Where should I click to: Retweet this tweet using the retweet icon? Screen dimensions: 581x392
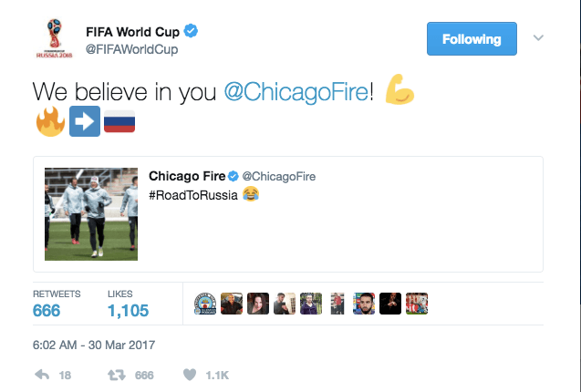click(x=116, y=374)
